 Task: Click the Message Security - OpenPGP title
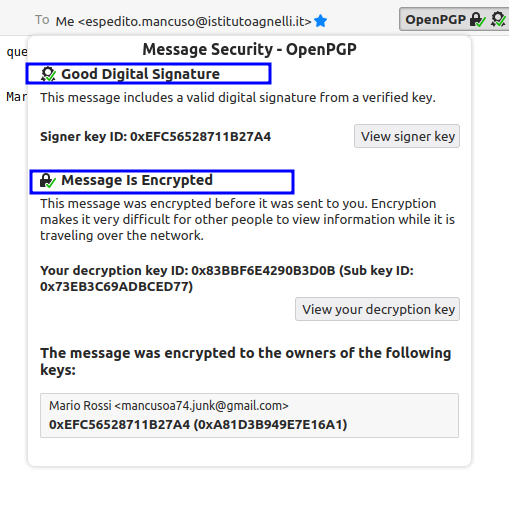249,50
